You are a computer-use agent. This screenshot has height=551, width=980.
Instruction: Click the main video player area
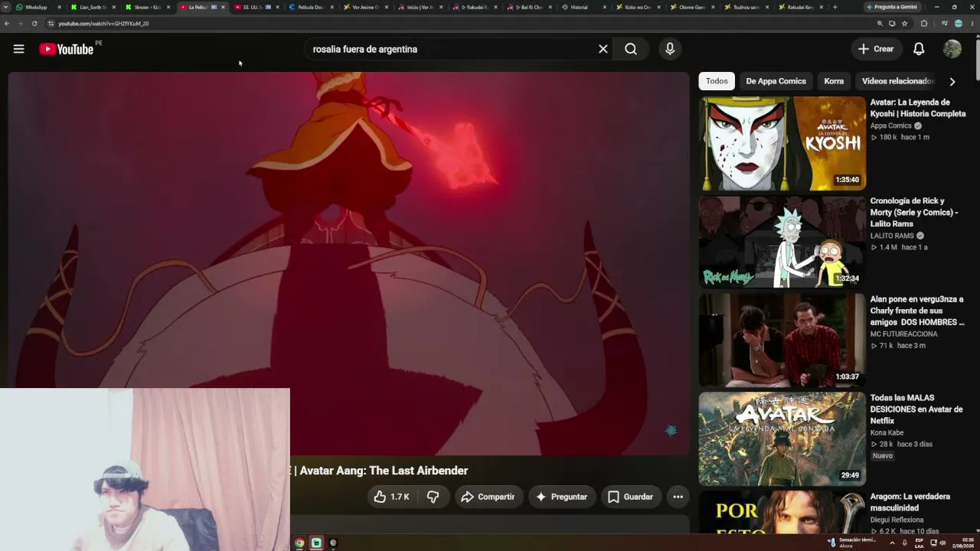348,264
